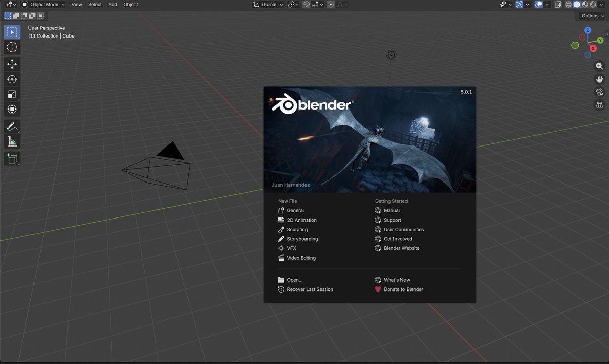Pick the Rotate tool
The width and height of the screenshot is (609, 364).
coord(12,79)
